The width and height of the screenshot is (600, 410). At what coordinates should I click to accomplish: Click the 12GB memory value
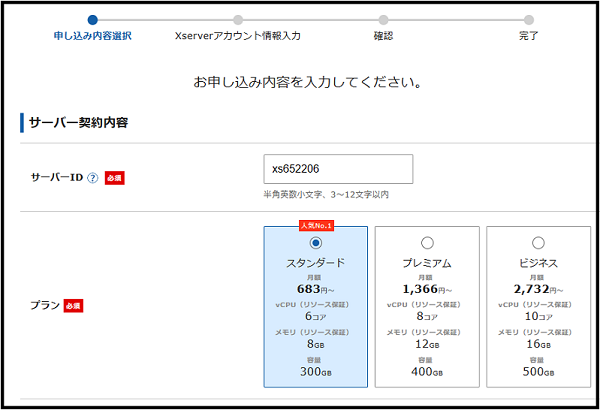(427, 344)
